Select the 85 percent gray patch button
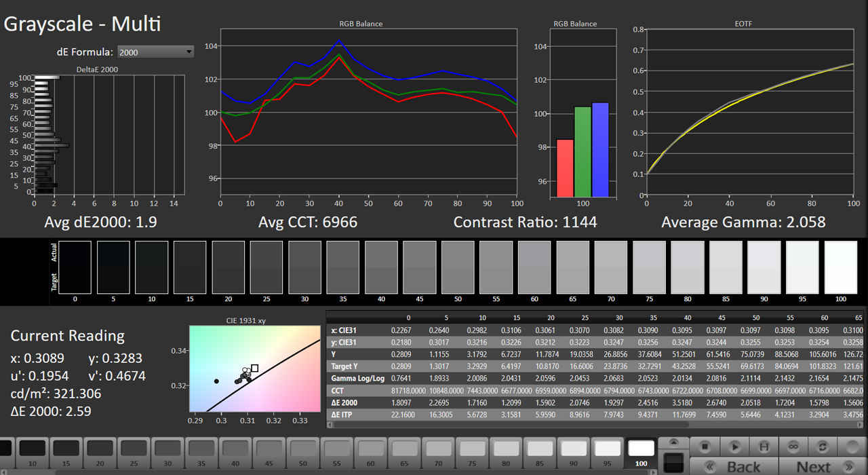The width and height of the screenshot is (868, 475). (541, 453)
